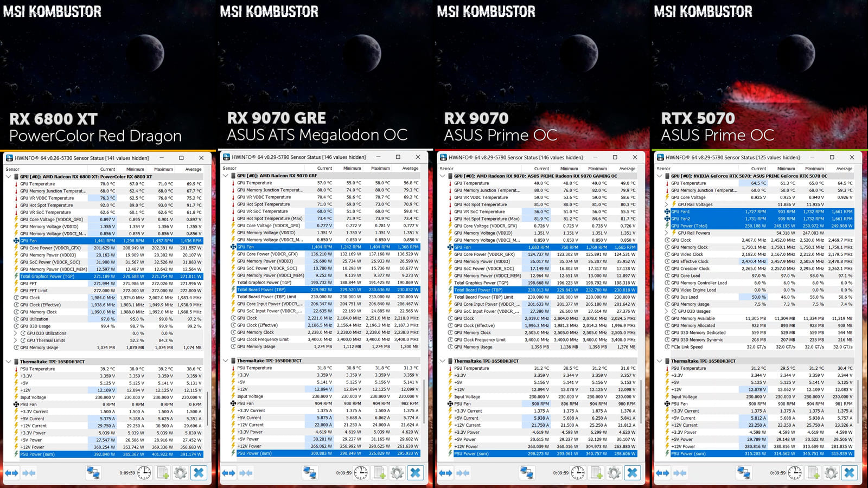The height and width of the screenshot is (488, 868).
Task: Open settings gear in RTX 5070 window
Action: 831,473
